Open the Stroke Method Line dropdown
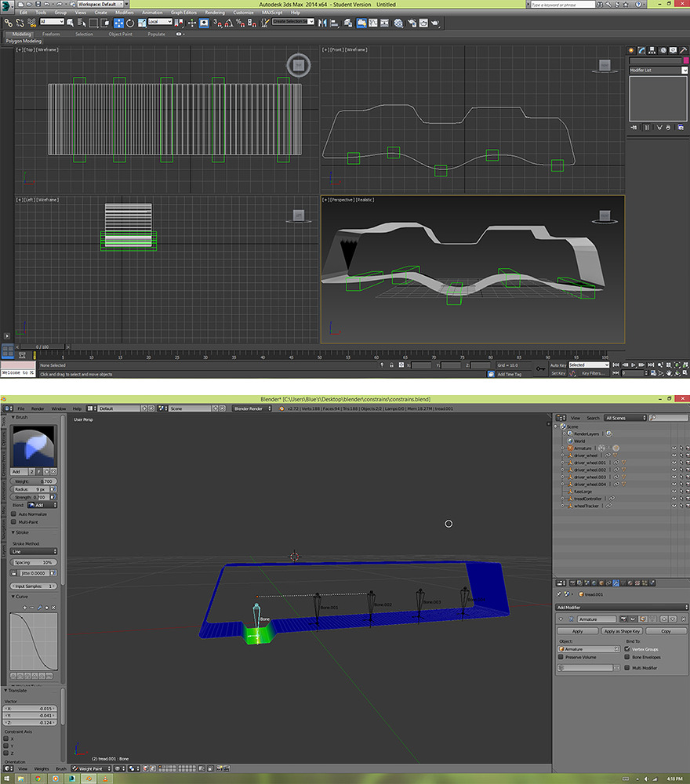This screenshot has height=784, width=690. click(x=34, y=551)
